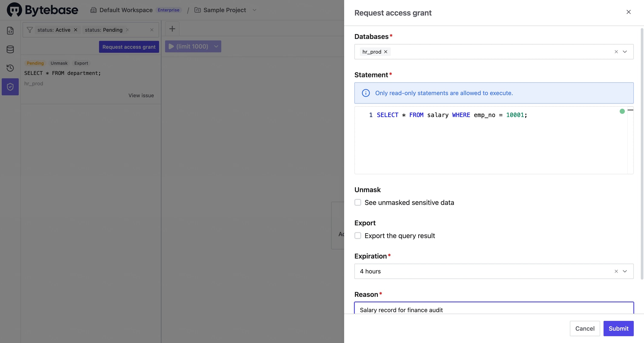
Task: Click the Unmask tag on grant
Action: click(x=59, y=63)
